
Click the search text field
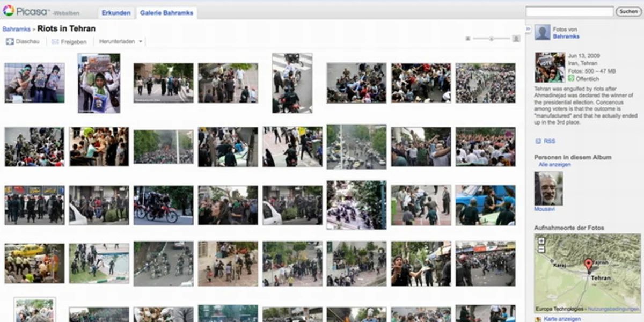(569, 11)
